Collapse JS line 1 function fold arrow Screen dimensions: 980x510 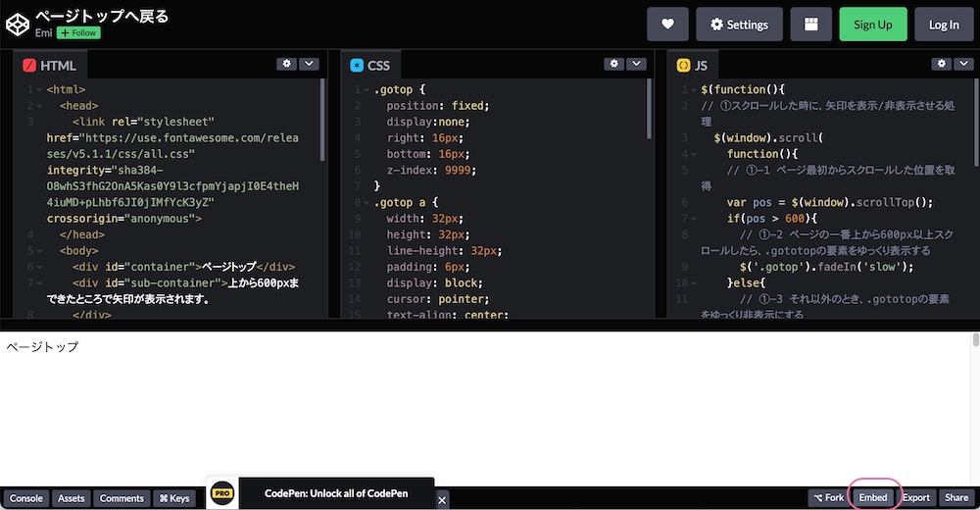(694, 90)
